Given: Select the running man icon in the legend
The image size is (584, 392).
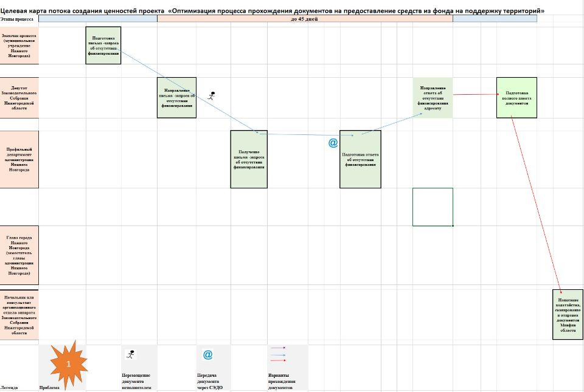Looking at the screenshot, I should pos(130,354).
